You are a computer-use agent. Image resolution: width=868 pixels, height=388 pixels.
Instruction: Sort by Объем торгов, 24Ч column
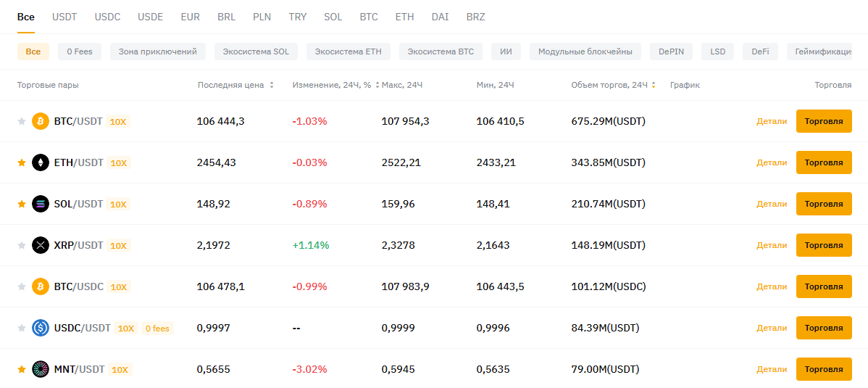tap(654, 85)
